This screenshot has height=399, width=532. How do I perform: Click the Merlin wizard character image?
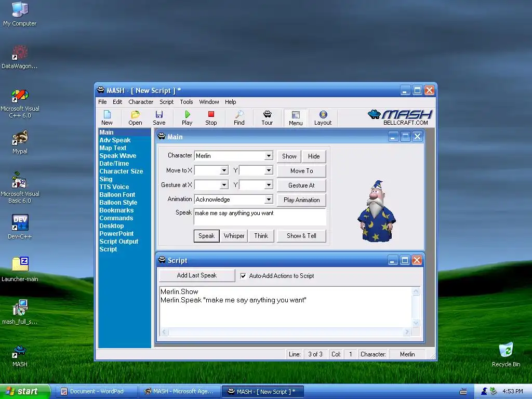(x=377, y=211)
